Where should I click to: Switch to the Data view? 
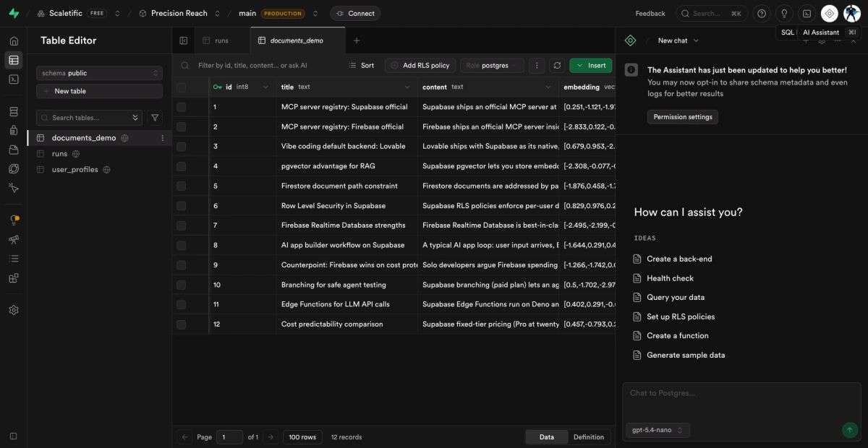click(x=547, y=436)
